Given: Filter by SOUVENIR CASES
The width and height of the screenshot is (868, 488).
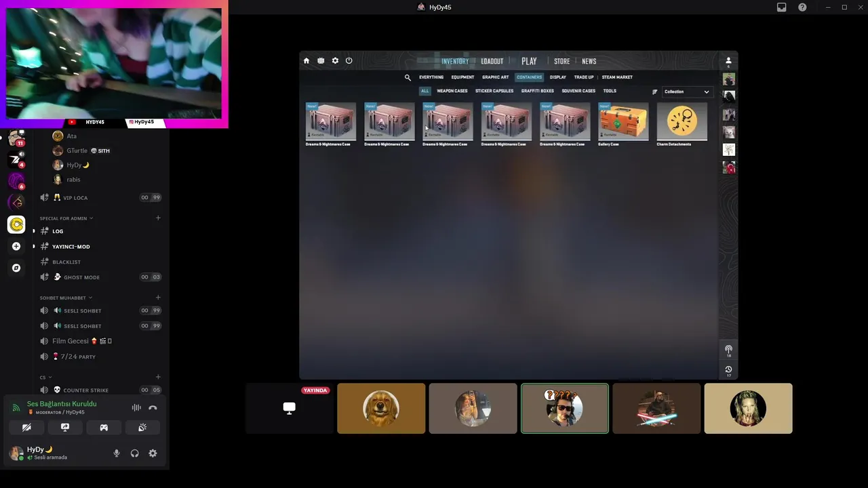Looking at the screenshot, I should click(578, 91).
